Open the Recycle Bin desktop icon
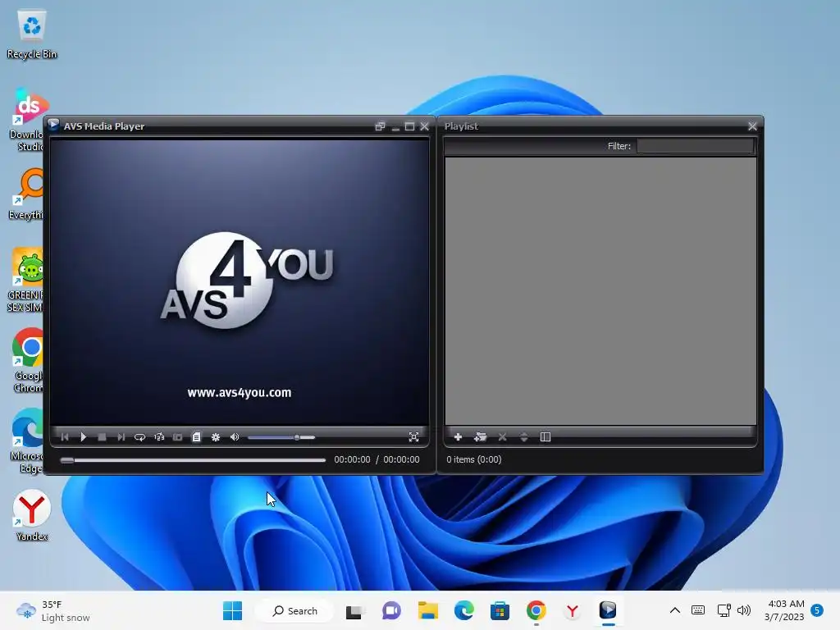This screenshot has width=840, height=630. pos(32,34)
